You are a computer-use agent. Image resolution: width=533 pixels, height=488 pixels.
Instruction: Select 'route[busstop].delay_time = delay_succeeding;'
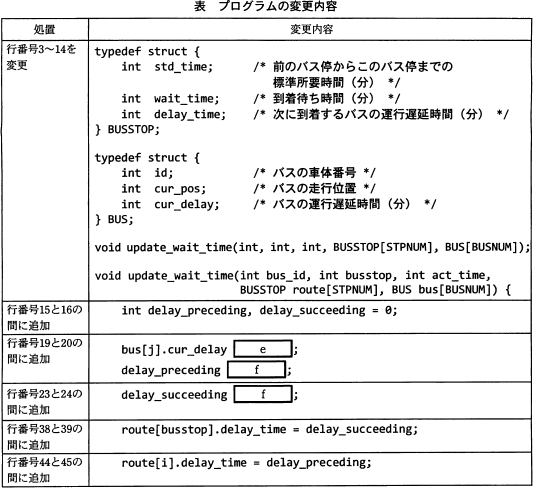click(270, 430)
